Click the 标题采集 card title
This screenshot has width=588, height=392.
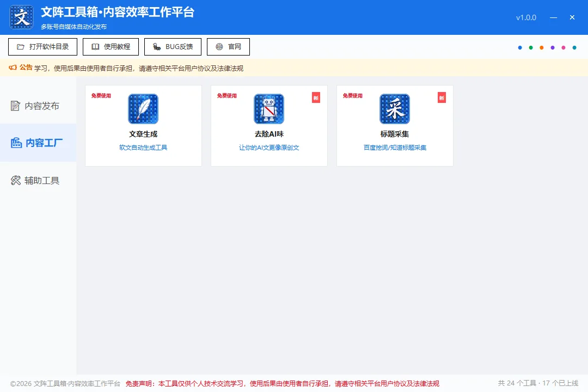tap(395, 134)
